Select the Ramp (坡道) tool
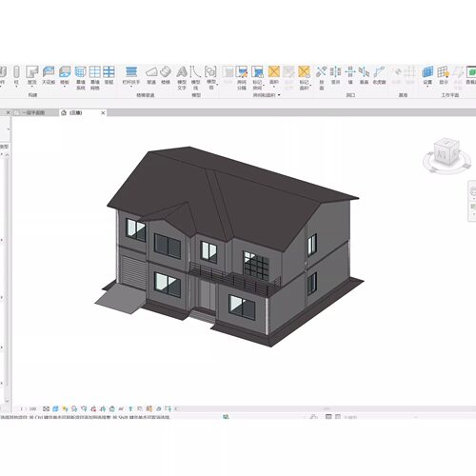 (151, 75)
